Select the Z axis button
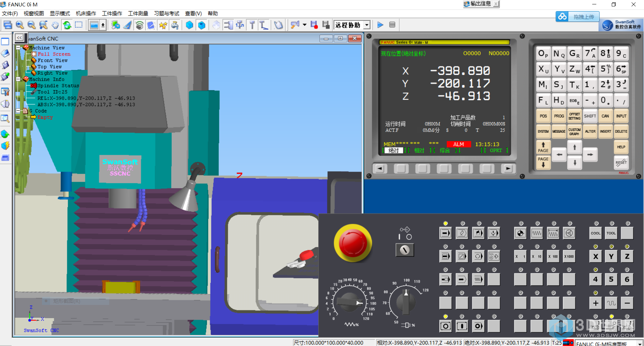 pos(627,256)
